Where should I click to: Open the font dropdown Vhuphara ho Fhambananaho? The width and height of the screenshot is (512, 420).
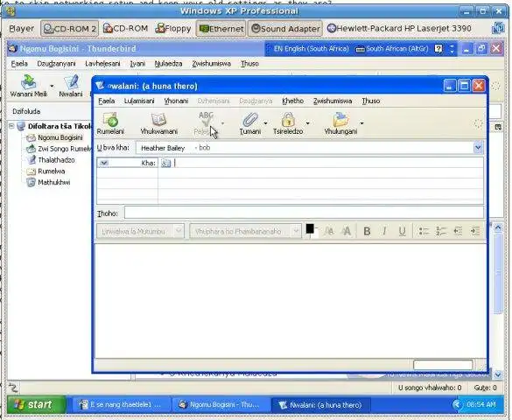coord(245,231)
